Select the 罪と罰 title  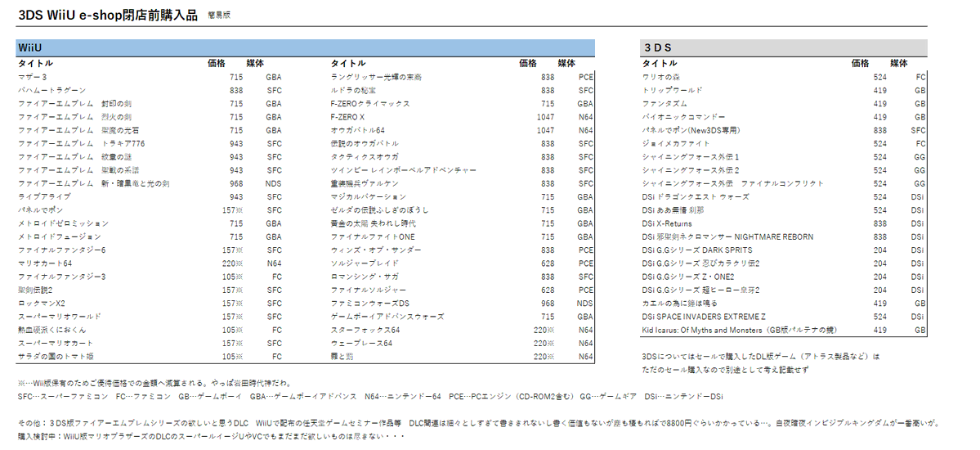coord(342,356)
